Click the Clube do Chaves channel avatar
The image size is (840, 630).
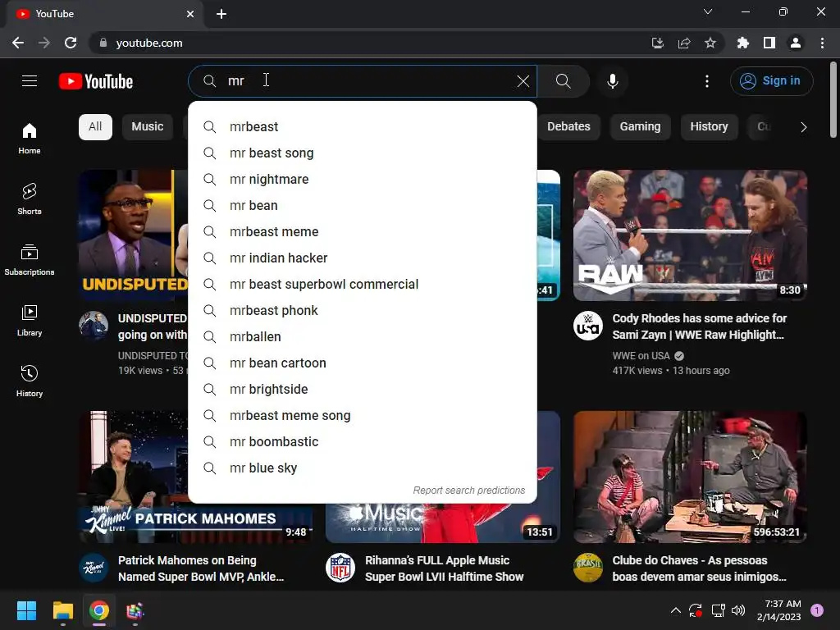[x=587, y=568]
